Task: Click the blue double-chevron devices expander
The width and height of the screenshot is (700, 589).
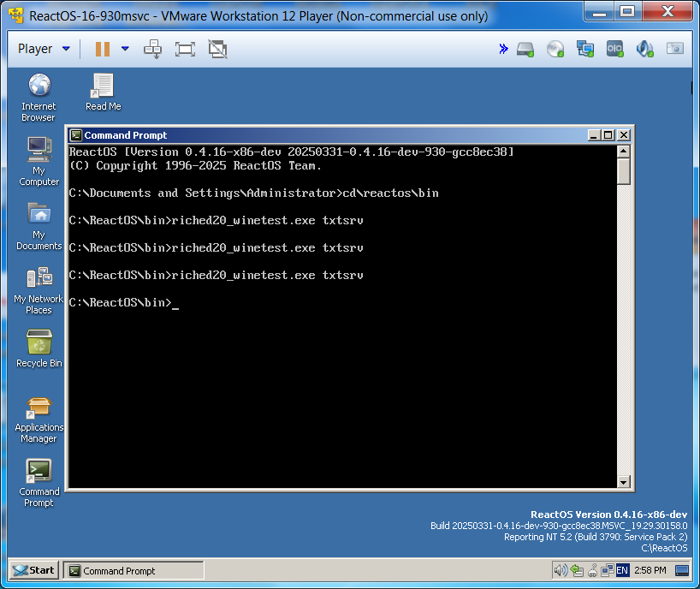Action: (x=503, y=49)
